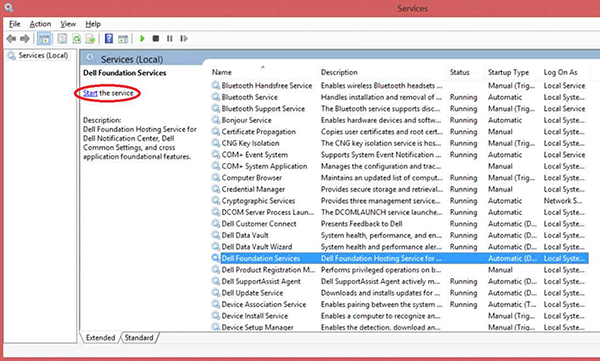Click the gear icon beside Device Install Service
The image size is (600, 361).
(216, 315)
